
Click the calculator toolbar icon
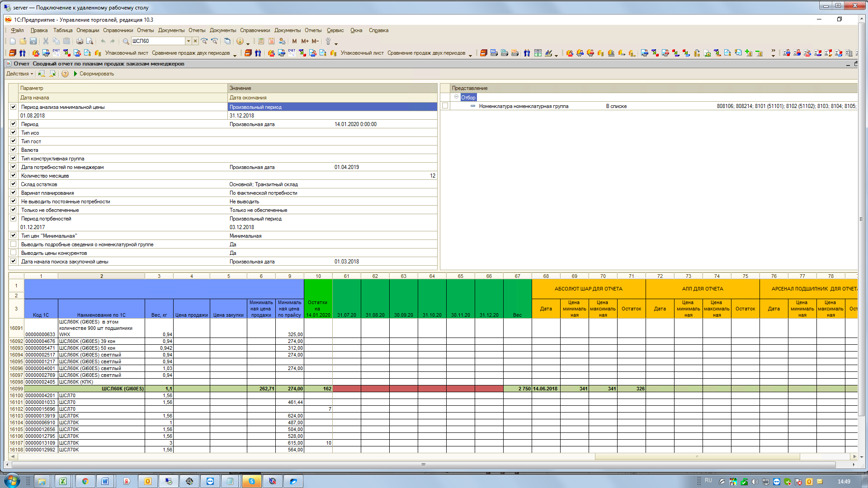point(261,41)
